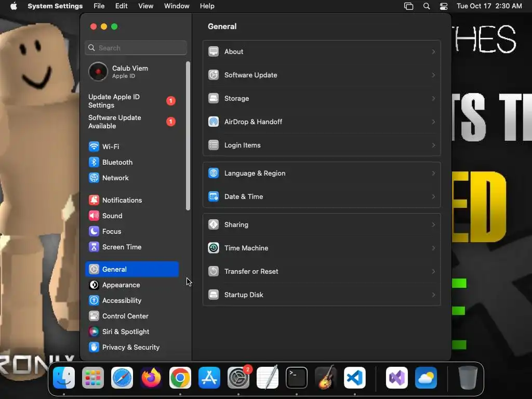Screen dimensions: 532x399
Task: Launch Google Chrome from the Dock
Action: pyautogui.click(x=180, y=378)
